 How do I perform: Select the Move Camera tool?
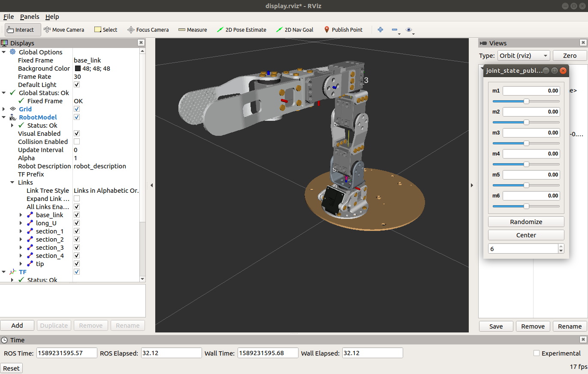[64, 30]
